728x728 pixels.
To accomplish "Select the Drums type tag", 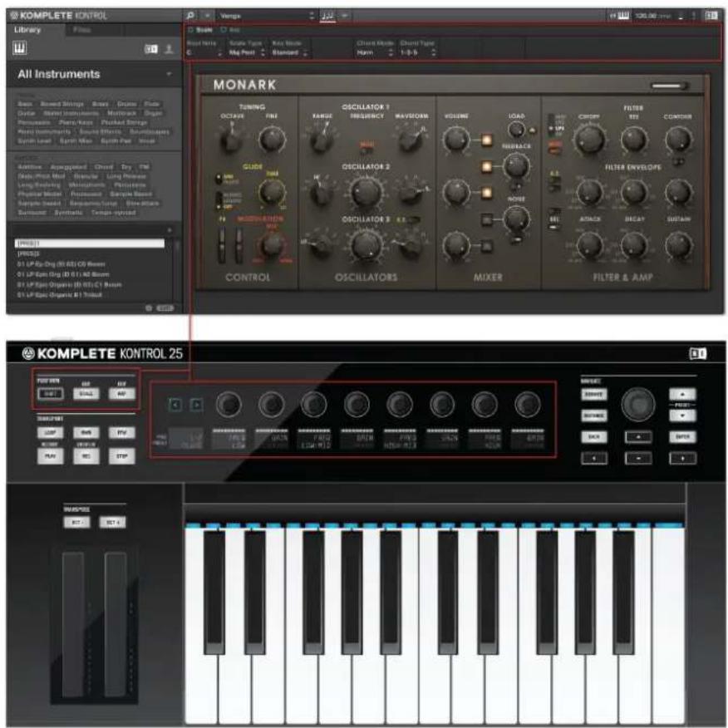I will [x=127, y=104].
